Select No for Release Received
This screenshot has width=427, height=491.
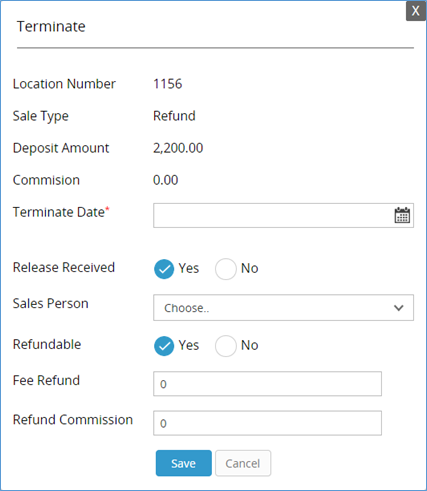coord(226,269)
